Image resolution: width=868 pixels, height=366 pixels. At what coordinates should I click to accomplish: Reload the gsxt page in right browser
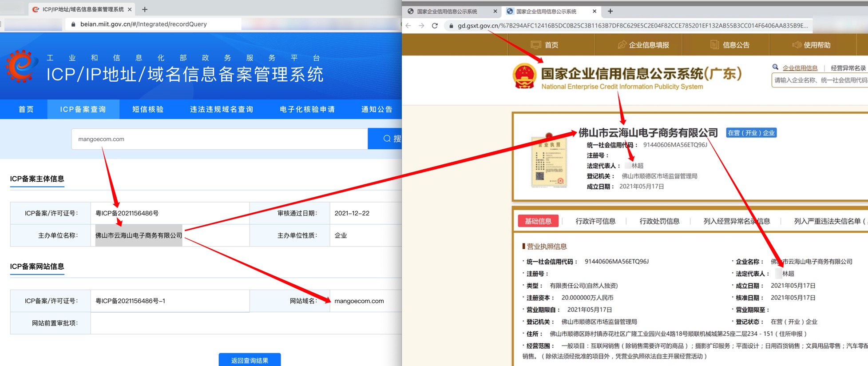435,26
